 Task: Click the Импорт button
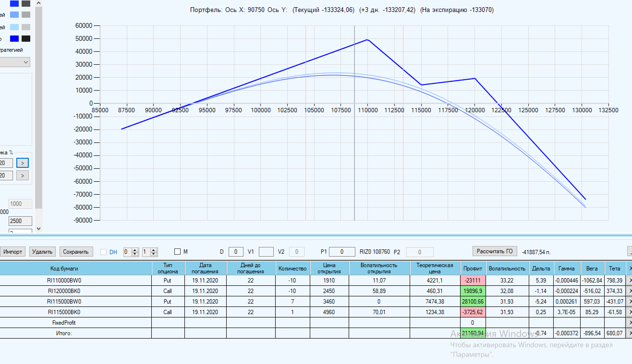tap(12, 252)
